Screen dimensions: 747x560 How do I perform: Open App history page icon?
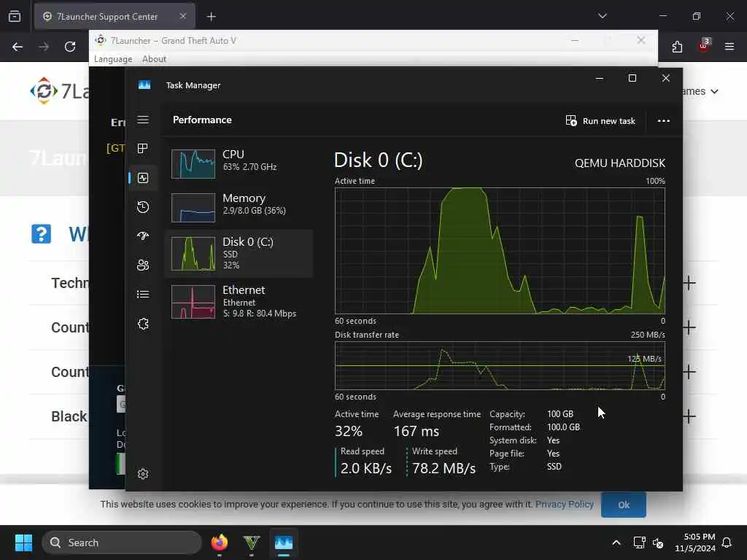click(x=143, y=207)
